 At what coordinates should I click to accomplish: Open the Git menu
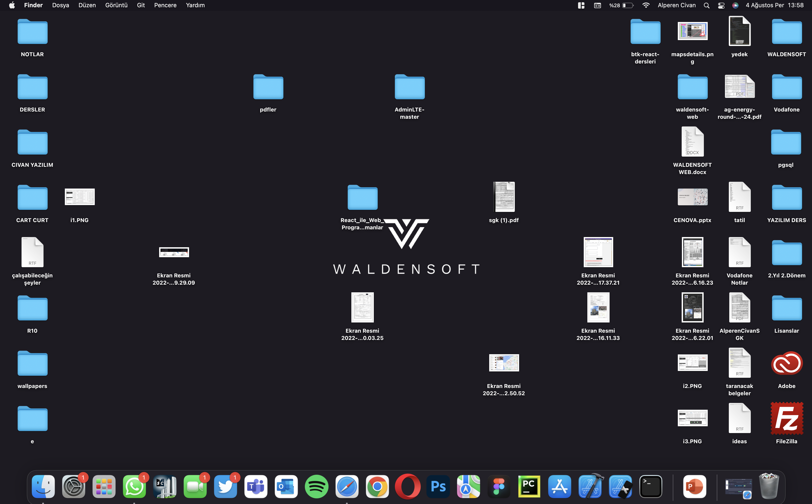(141, 5)
